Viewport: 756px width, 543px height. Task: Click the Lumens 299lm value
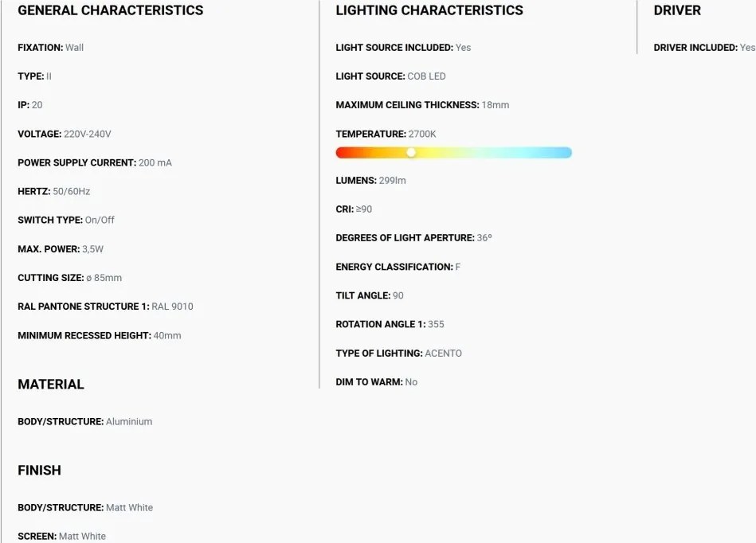click(393, 181)
